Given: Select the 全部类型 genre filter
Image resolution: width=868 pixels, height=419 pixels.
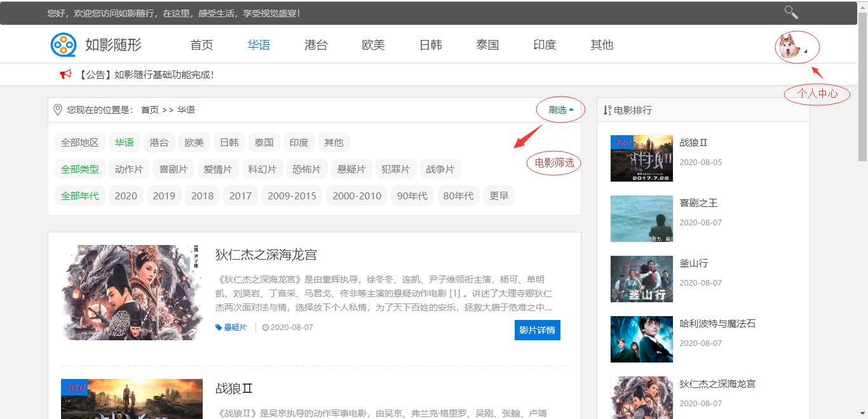Looking at the screenshot, I should point(80,169).
